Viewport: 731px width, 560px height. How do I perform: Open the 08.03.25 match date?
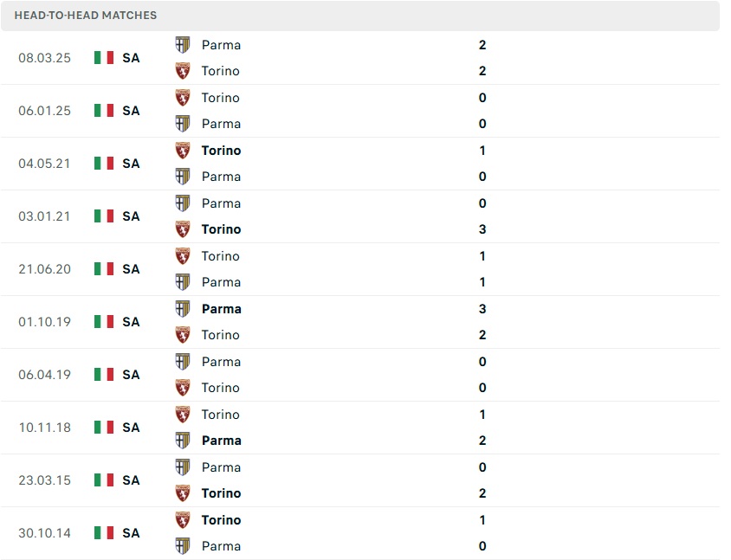pyautogui.click(x=44, y=58)
